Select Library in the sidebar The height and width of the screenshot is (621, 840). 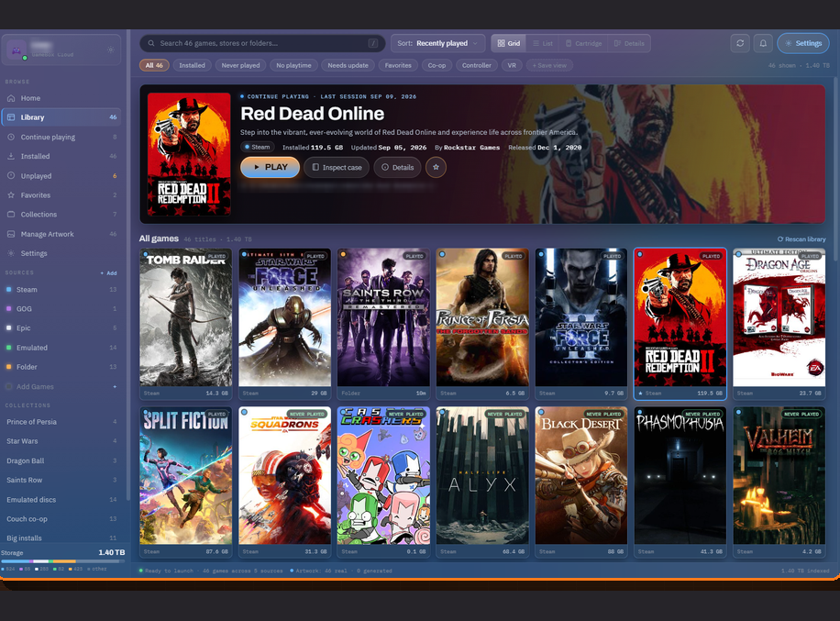coord(61,117)
